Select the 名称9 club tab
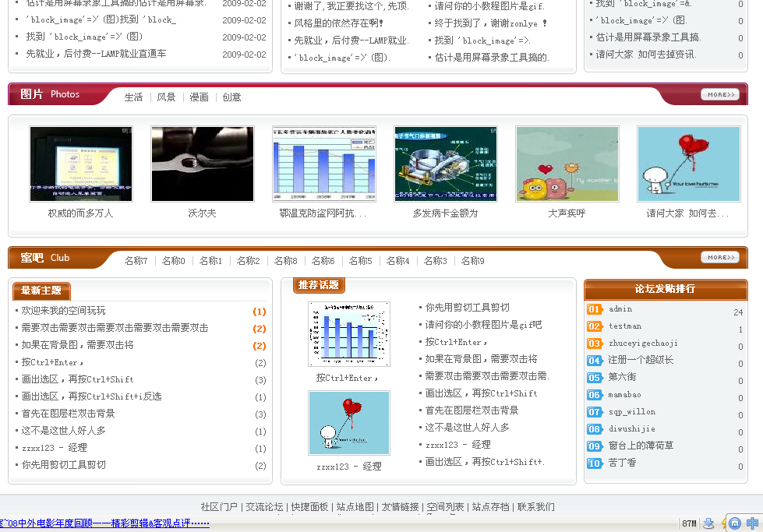This screenshot has height=532, width=763. coord(472,261)
